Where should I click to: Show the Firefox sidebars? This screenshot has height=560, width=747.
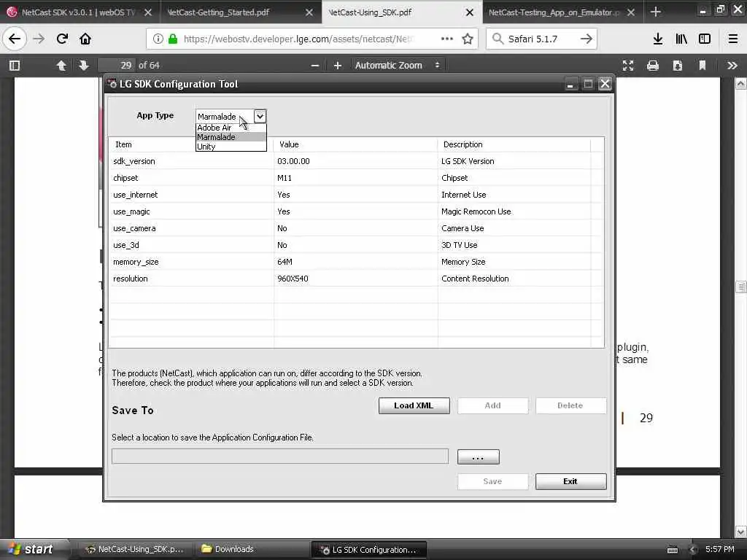705,39
